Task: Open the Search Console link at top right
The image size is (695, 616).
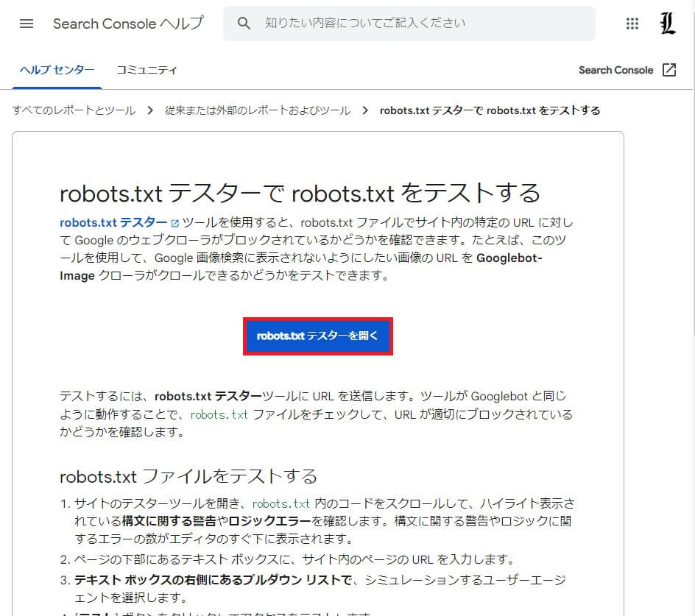Action: click(615, 70)
